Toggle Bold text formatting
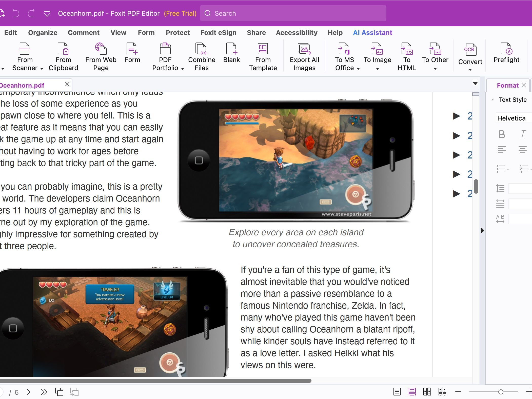The width and height of the screenshot is (532, 399). coord(502,134)
